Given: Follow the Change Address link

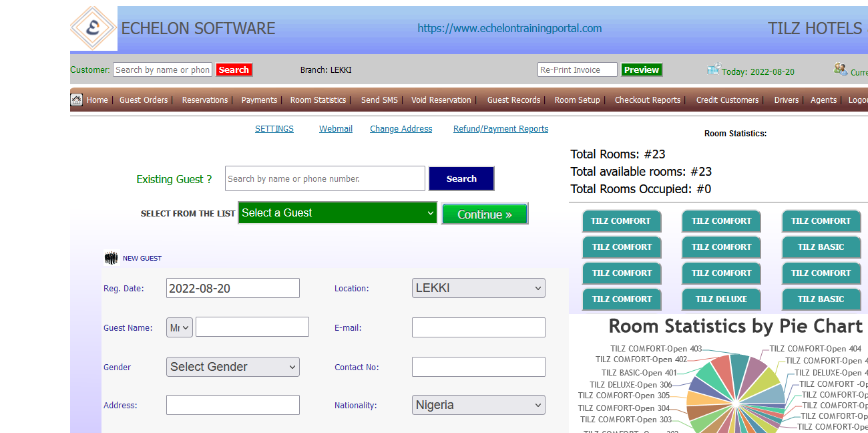Looking at the screenshot, I should pyautogui.click(x=401, y=129).
